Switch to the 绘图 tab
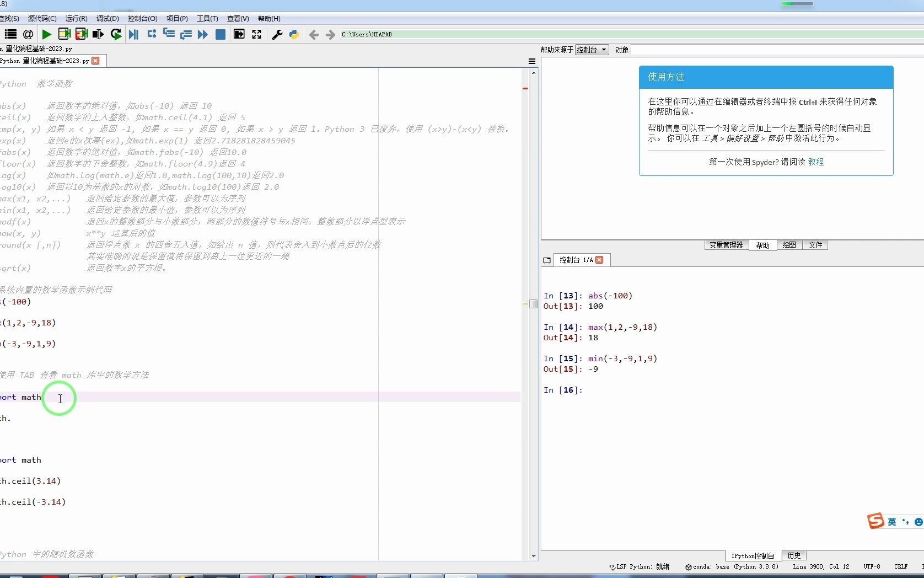 tap(789, 245)
